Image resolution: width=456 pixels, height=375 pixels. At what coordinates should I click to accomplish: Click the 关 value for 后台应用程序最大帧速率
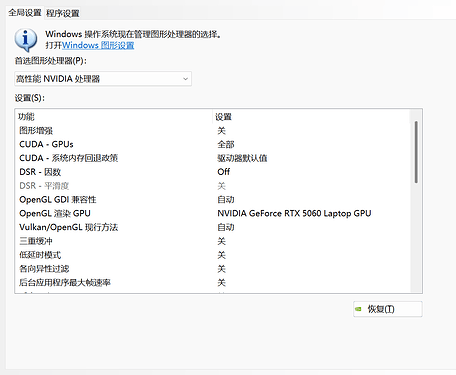222,283
